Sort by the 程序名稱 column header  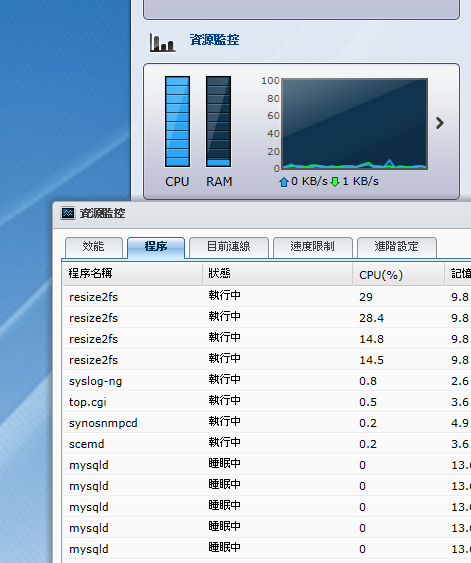pyautogui.click(x=132, y=274)
